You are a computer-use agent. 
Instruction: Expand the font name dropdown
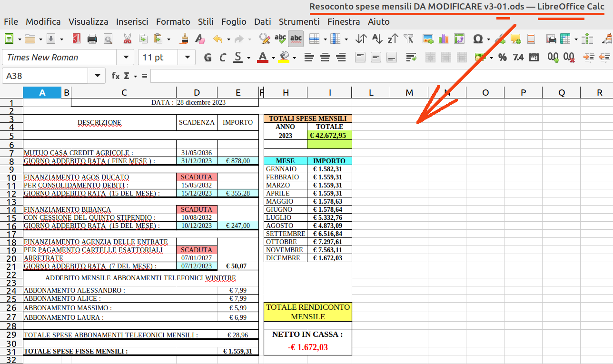126,58
